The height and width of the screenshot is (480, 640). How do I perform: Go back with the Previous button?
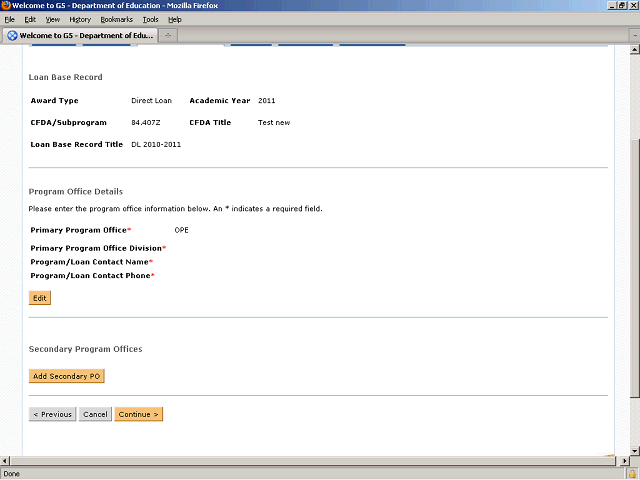point(52,414)
